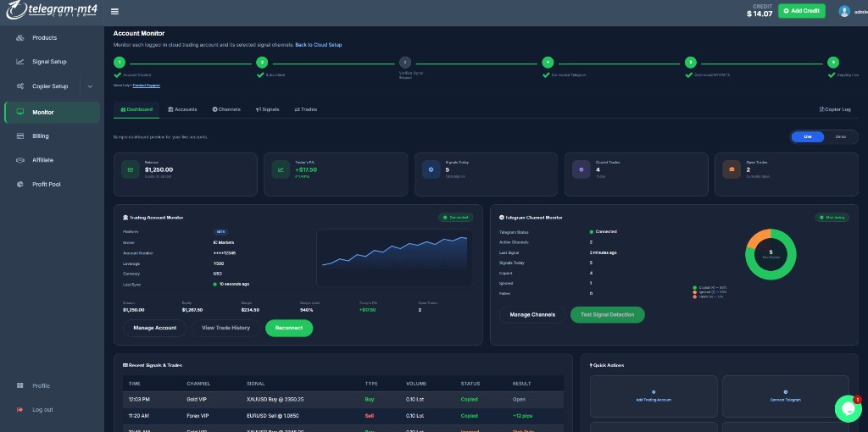Switch to Demo mode

pyautogui.click(x=840, y=136)
